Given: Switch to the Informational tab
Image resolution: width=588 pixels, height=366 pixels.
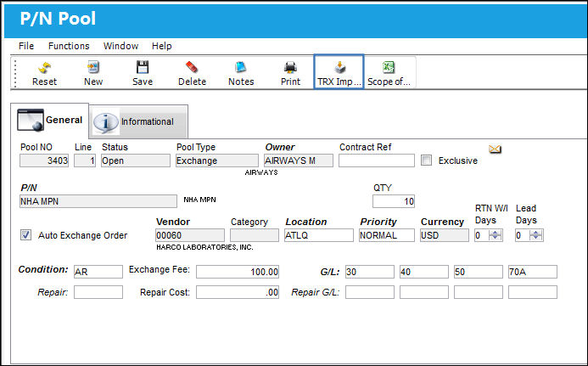Looking at the screenshot, I should (138, 121).
